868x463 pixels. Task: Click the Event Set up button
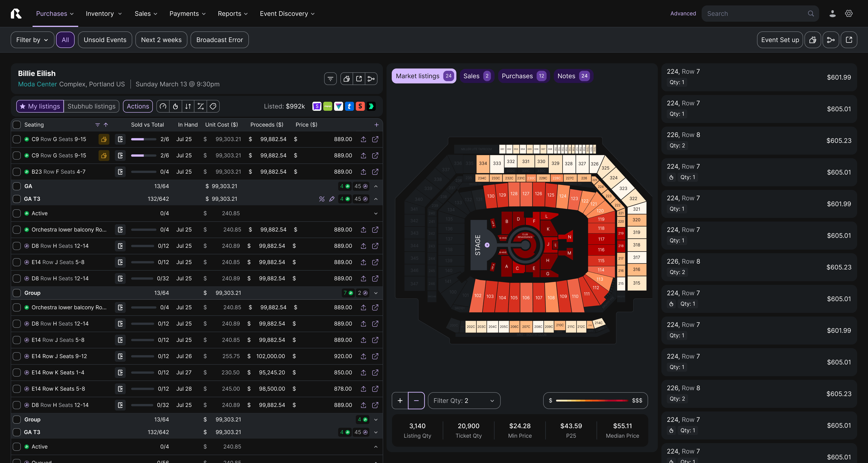click(780, 40)
